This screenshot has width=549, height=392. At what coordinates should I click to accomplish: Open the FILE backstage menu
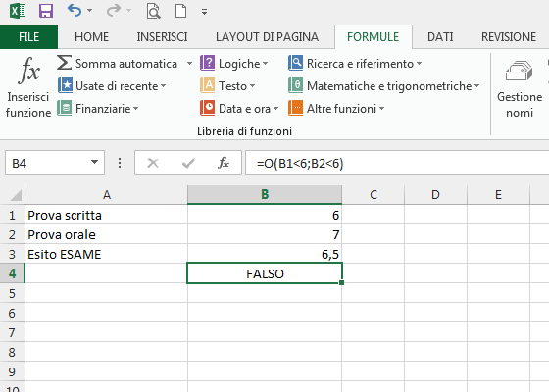[29, 37]
